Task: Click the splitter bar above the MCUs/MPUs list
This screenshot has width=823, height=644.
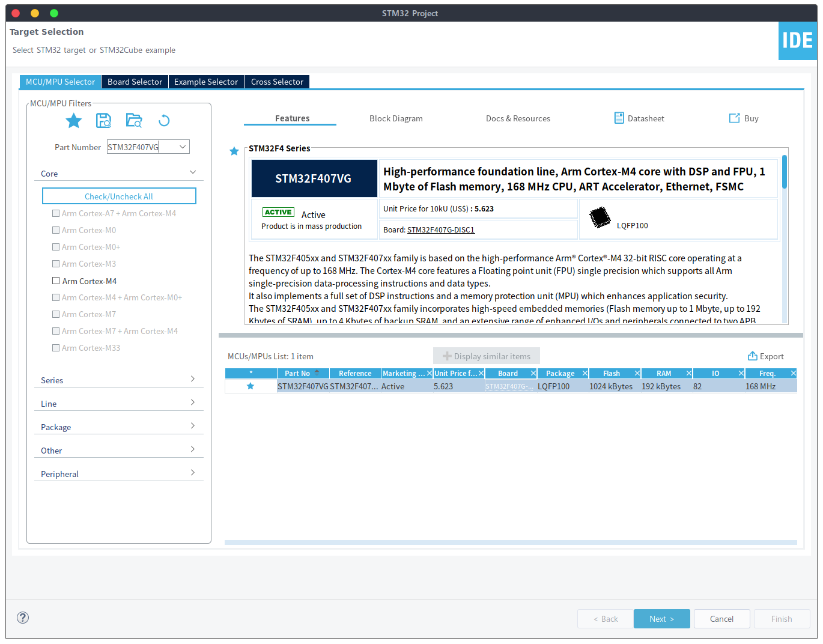Action: coord(511,335)
